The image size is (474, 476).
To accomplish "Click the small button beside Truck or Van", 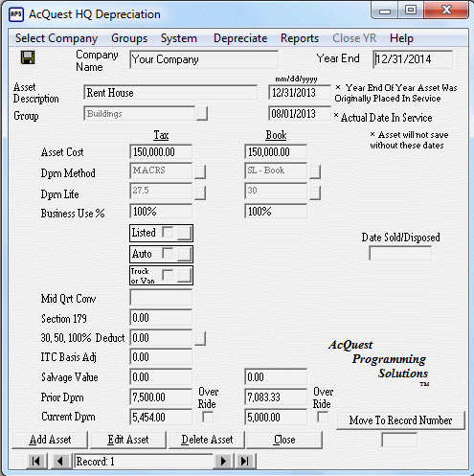I will [x=184, y=276].
